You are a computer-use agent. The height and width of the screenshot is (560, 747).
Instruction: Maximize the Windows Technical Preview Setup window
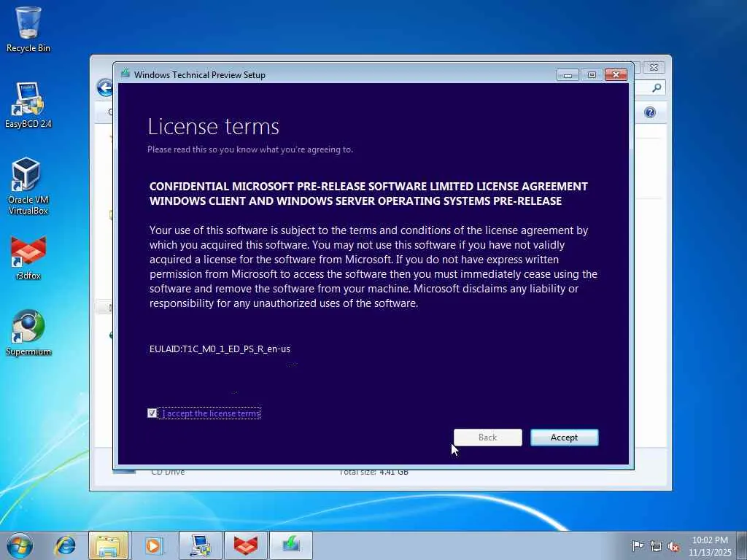click(592, 75)
